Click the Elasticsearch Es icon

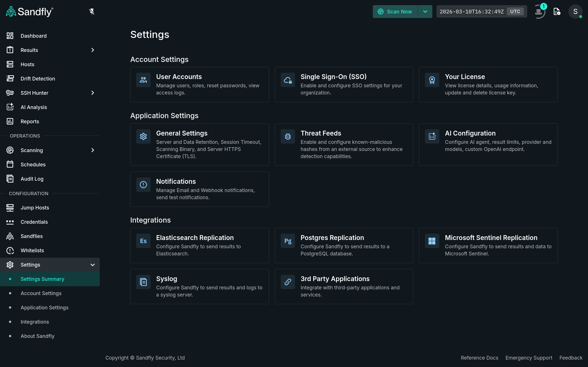143,241
